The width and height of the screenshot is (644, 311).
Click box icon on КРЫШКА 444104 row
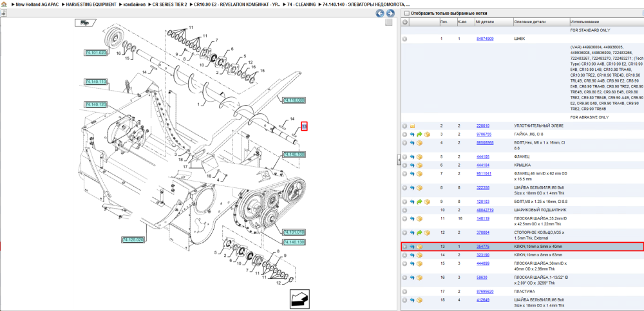coord(420,165)
